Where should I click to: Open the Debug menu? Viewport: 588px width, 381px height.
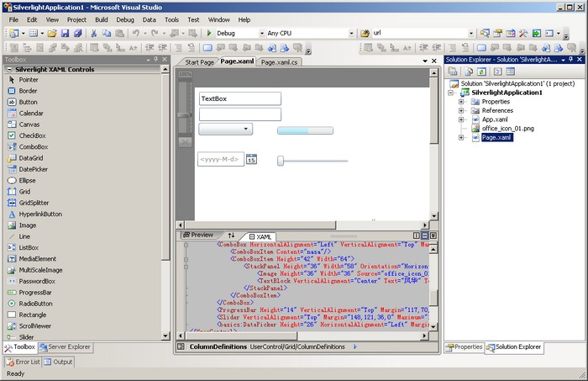click(x=125, y=19)
